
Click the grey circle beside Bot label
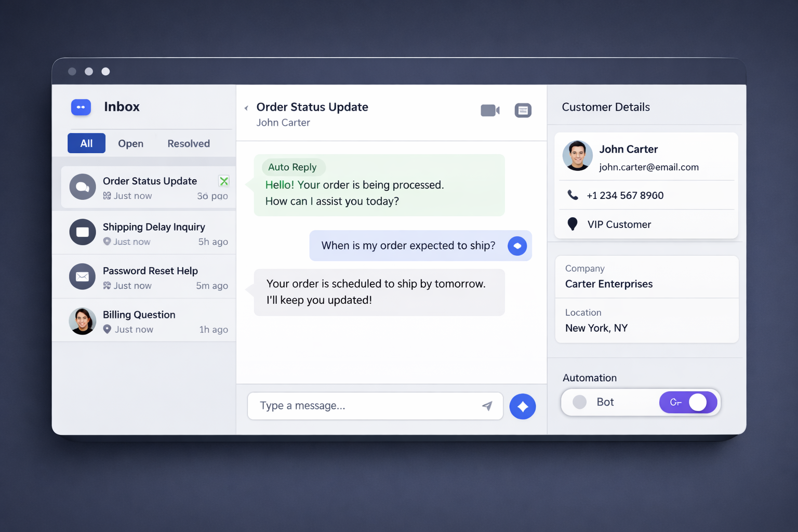coord(580,402)
